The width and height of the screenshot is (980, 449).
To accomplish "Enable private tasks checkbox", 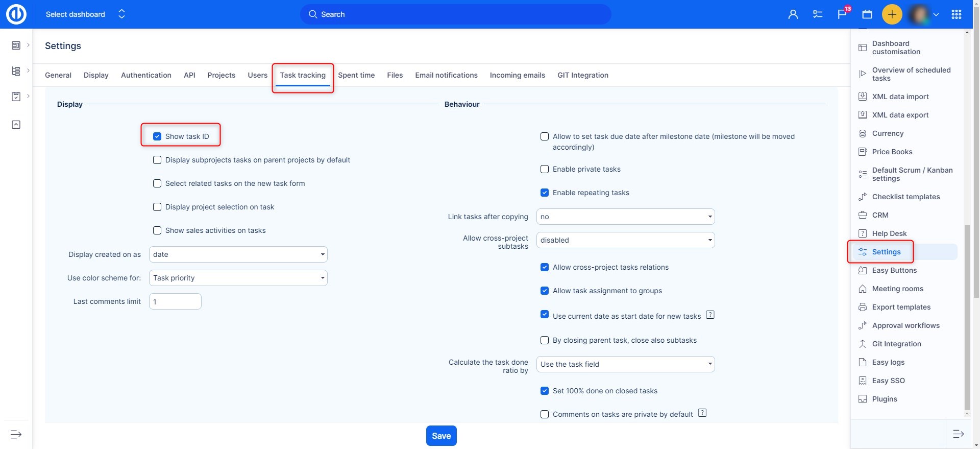I will coord(545,169).
